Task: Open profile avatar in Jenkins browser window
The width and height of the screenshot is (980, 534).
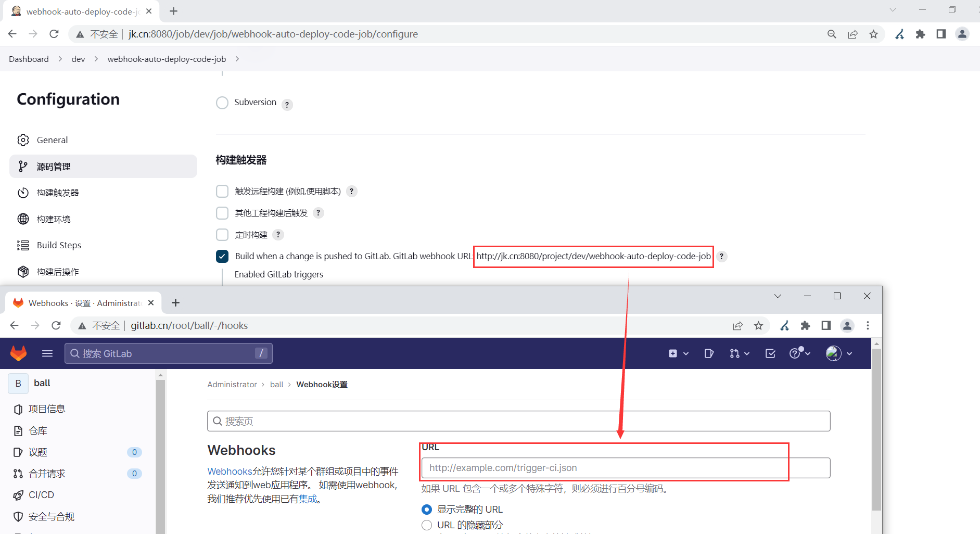Action: 962,34
